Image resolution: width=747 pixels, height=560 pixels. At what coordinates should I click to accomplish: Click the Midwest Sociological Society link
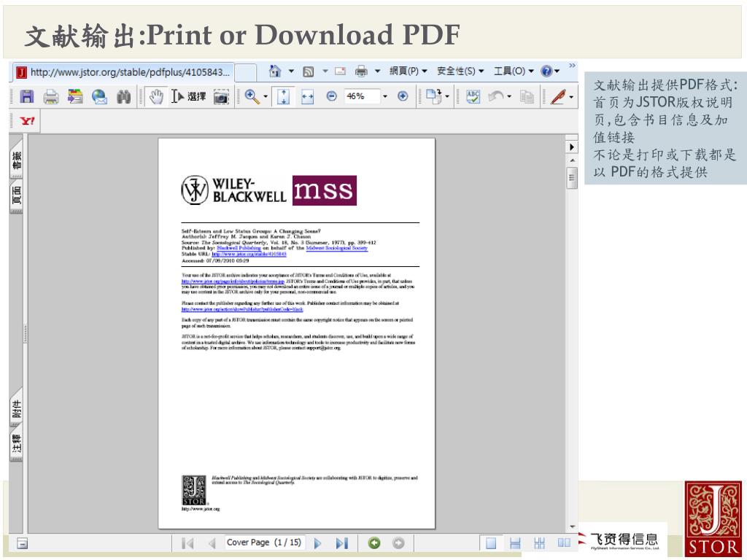click(x=337, y=248)
